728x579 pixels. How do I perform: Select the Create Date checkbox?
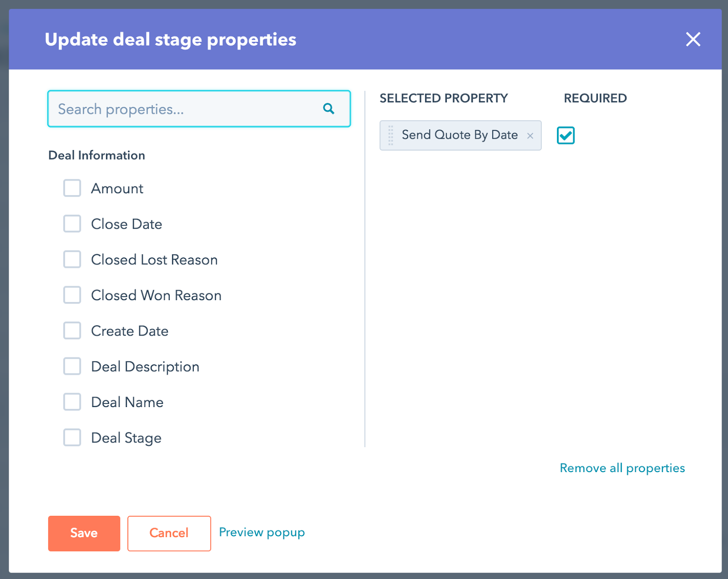click(x=72, y=330)
